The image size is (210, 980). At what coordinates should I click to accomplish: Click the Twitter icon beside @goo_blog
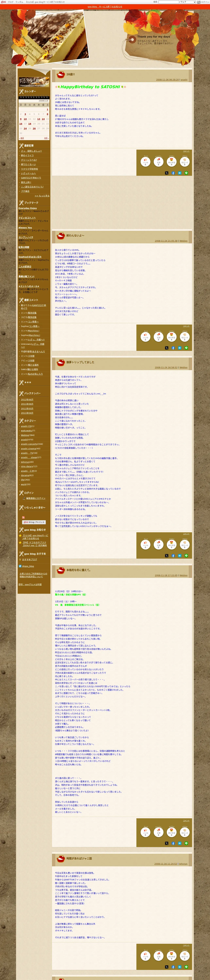[x=20, y=566]
